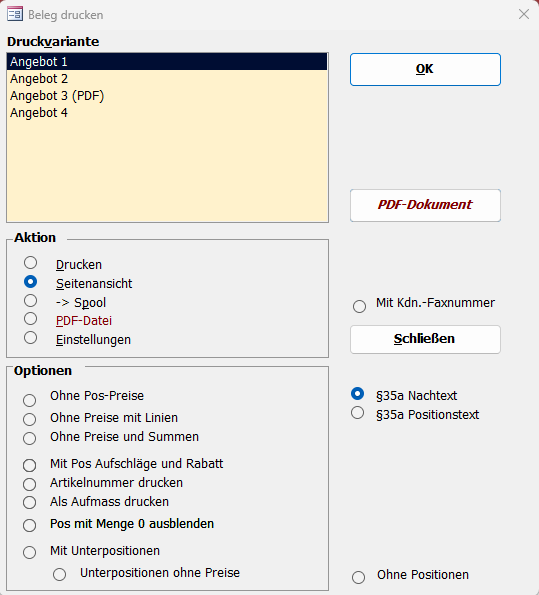Enable Mit Kdn.-Faxnummer option
This screenshot has width=539, height=595.
[359, 306]
